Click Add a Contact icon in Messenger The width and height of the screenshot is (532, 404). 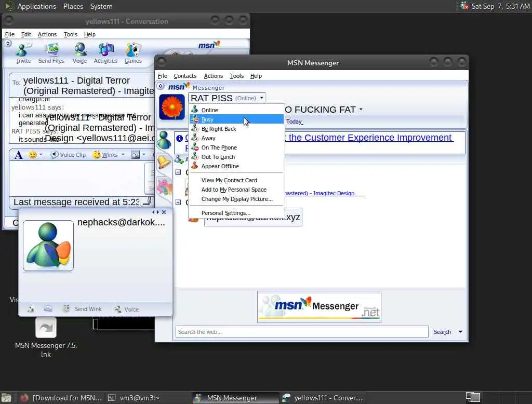(x=179, y=159)
